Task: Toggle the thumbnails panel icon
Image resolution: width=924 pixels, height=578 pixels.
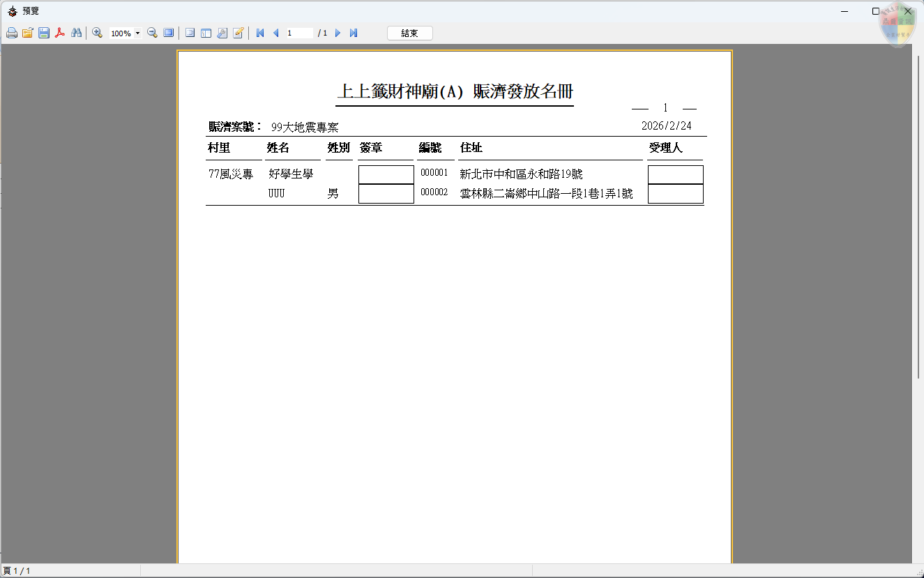Action: coord(206,33)
